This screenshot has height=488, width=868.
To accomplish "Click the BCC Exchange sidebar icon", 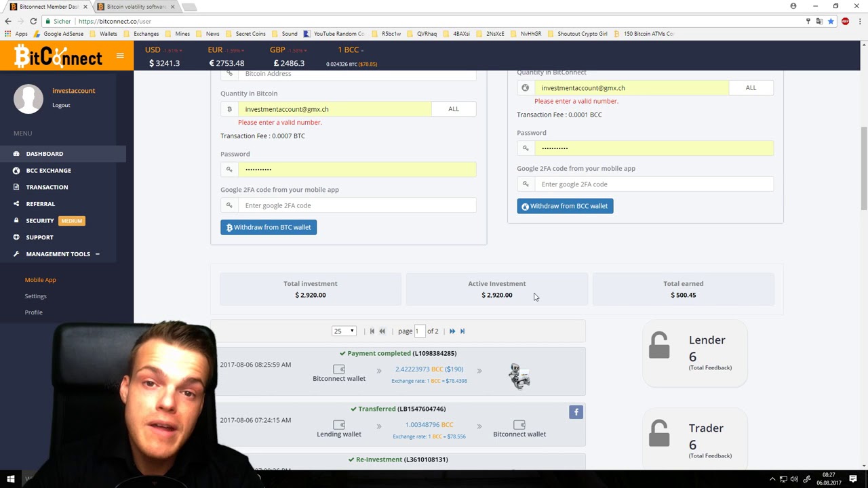I will click(16, 170).
